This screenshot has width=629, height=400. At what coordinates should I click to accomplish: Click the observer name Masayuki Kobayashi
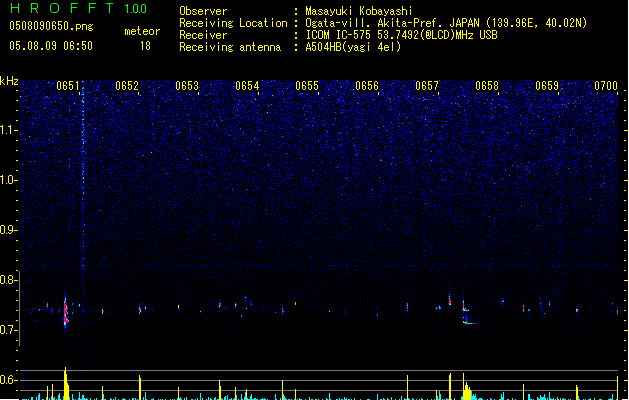359,11
